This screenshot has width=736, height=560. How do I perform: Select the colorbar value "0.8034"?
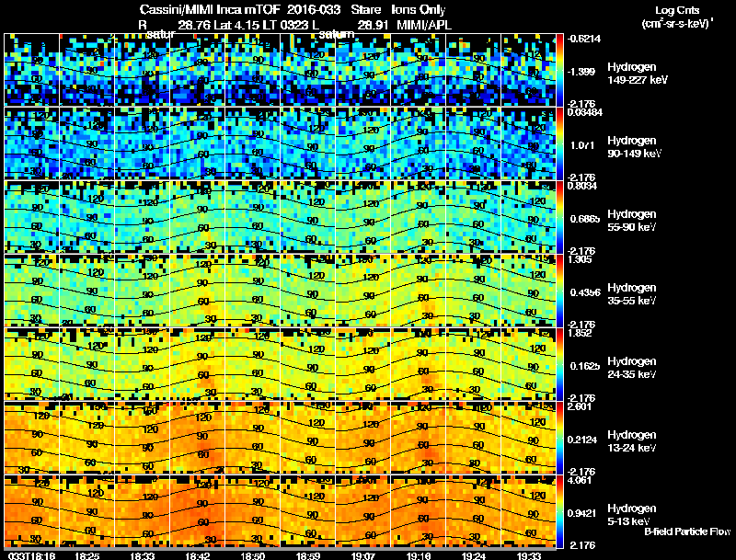coord(582,186)
